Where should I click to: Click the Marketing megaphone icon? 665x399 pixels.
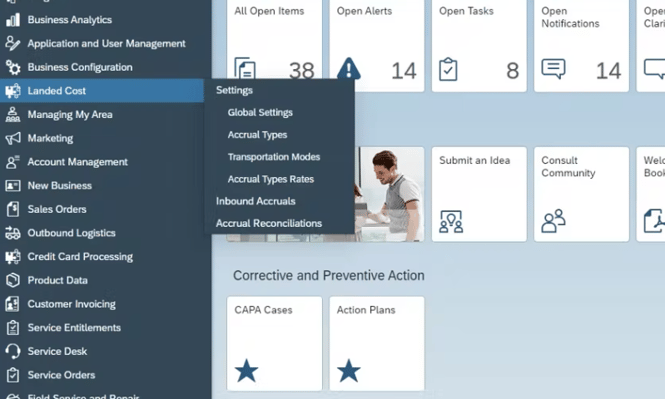[x=13, y=138]
